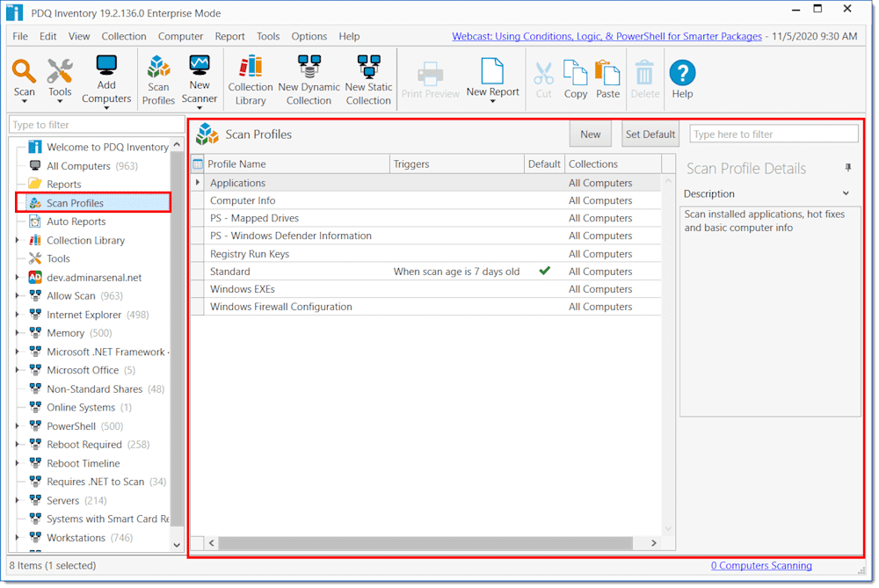Sort by the Collections column header
Image resolution: width=879 pixels, height=588 pixels.
(x=613, y=164)
